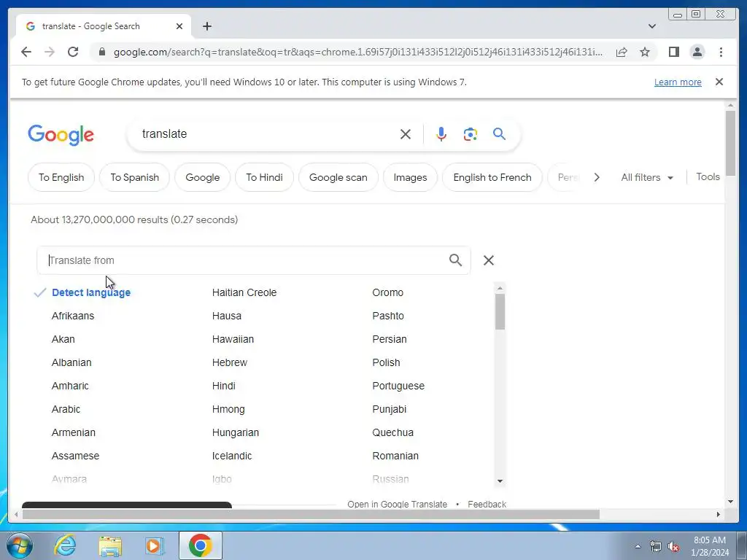
Task: Choose Punjabi as source language
Action: pyautogui.click(x=390, y=409)
